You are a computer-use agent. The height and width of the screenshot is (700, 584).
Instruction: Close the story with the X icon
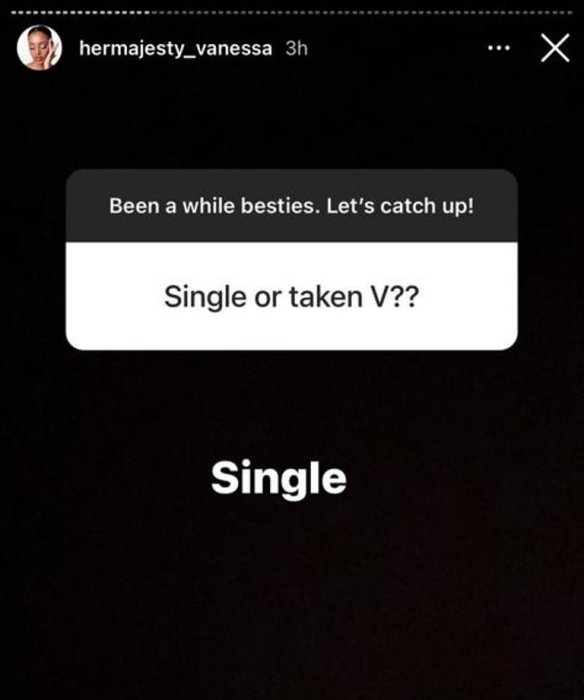click(555, 48)
